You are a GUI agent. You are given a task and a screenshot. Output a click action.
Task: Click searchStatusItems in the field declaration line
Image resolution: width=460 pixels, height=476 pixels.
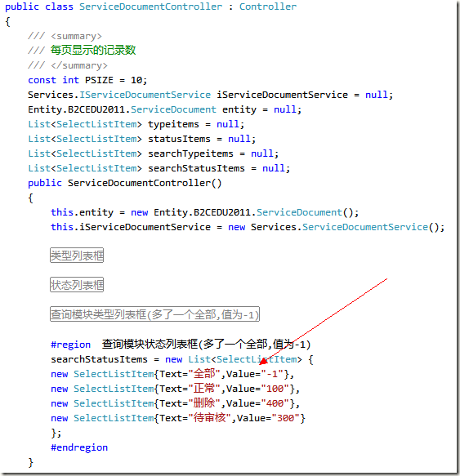196,168
